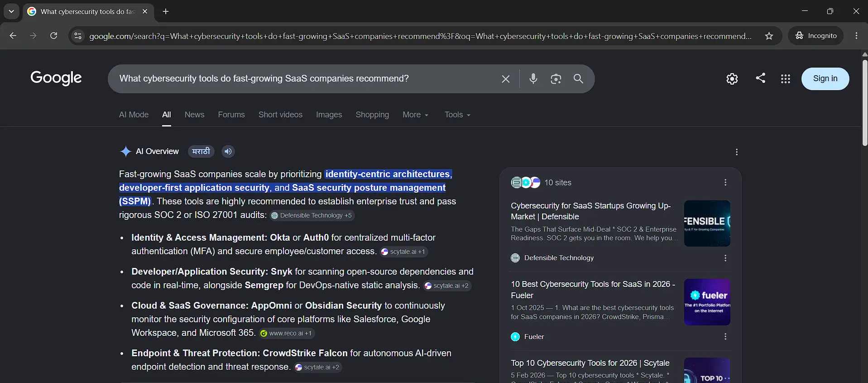Listen to the AI Overview audio
The height and width of the screenshot is (383, 868).
click(x=228, y=151)
